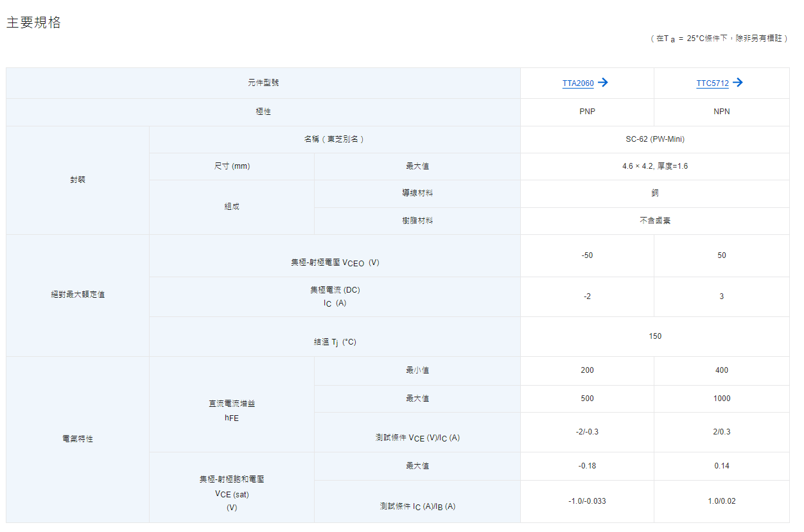The width and height of the screenshot is (804, 532).
Task: Click the saturation voltage value -0.18
Action: pyautogui.click(x=587, y=466)
